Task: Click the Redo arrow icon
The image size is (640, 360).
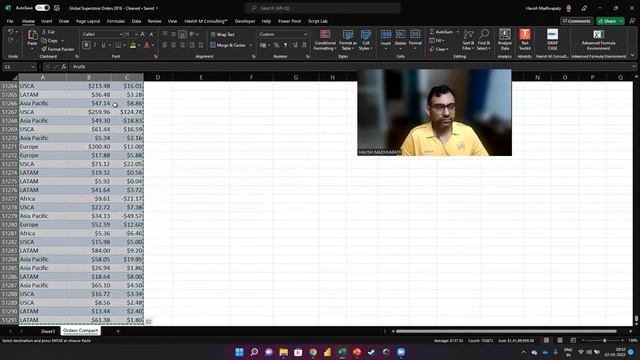Action: [10, 40]
